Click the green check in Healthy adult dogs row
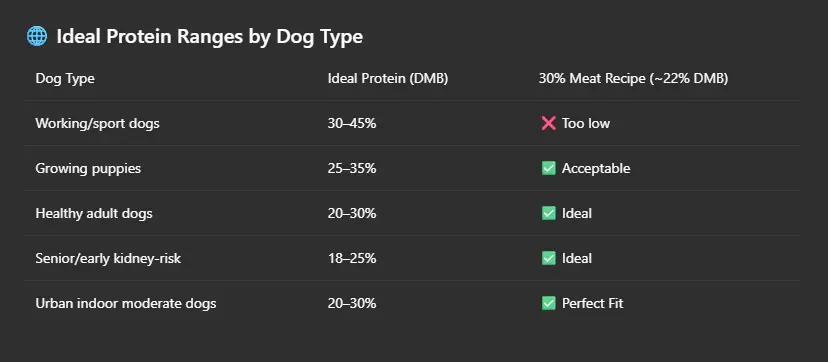Viewport: 828px width, 362px height. tap(549, 213)
